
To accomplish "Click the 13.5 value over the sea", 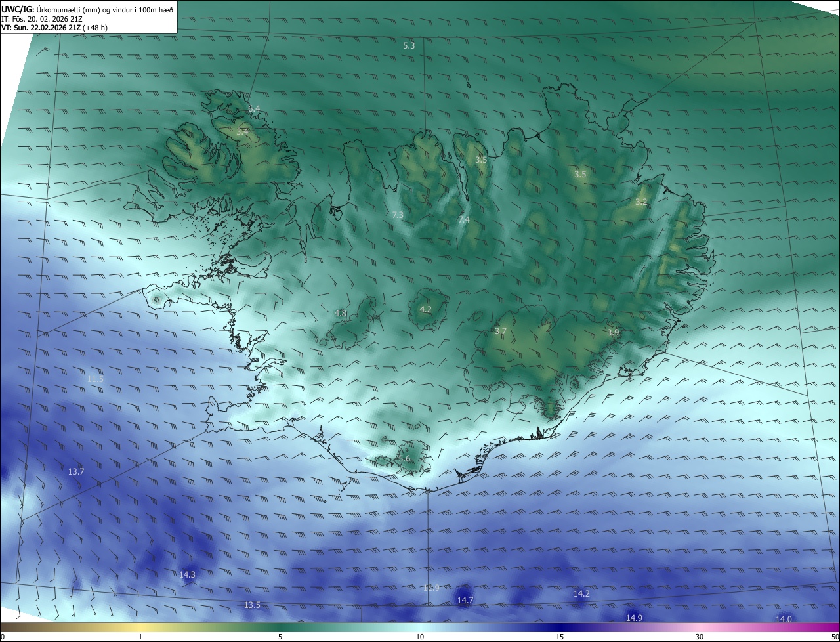I will coord(252,605).
